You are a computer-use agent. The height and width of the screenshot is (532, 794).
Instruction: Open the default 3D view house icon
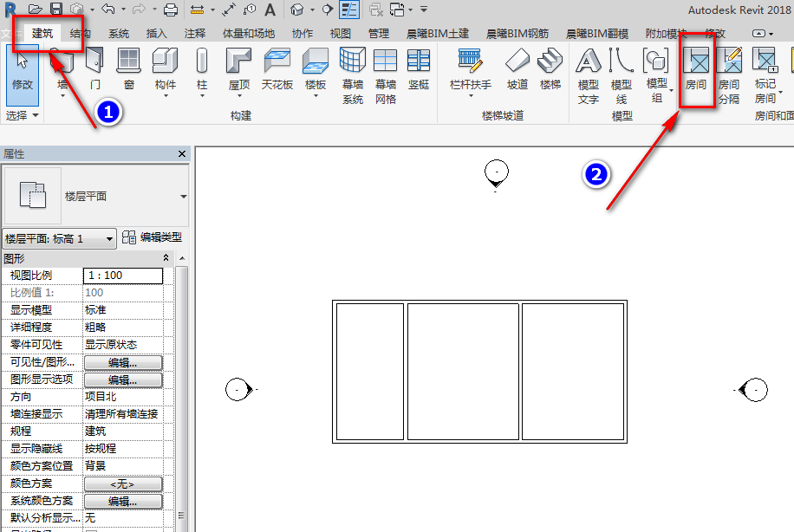297,10
